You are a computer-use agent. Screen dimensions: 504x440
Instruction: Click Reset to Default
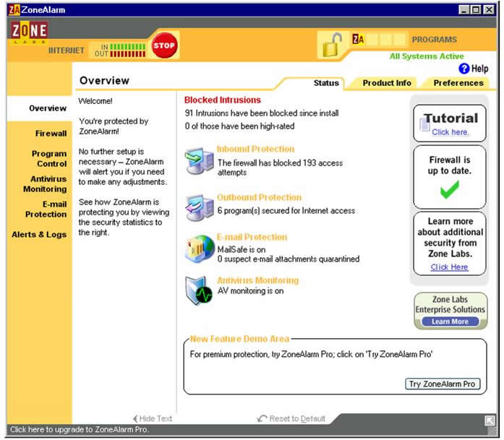click(291, 418)
